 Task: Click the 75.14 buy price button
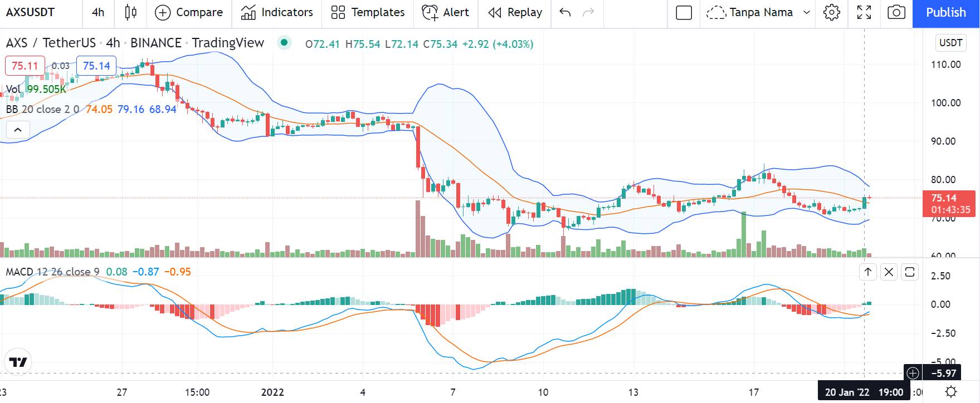(96, 66)
